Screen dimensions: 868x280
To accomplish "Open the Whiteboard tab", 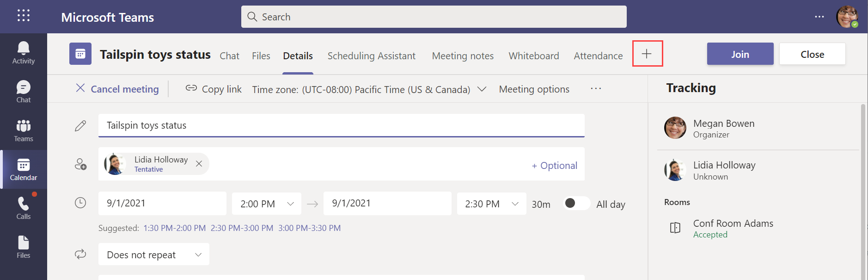I will pos(534,56).
